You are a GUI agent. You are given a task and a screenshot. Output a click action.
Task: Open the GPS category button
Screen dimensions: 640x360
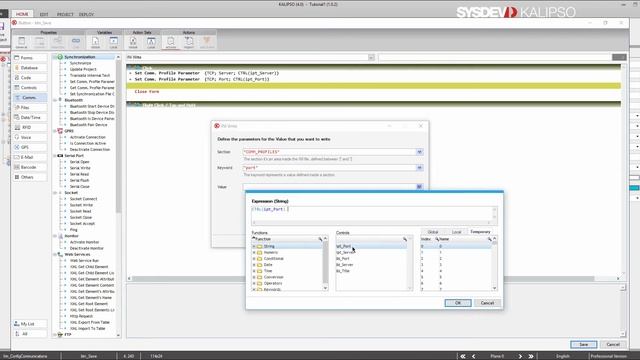point(30,147)
